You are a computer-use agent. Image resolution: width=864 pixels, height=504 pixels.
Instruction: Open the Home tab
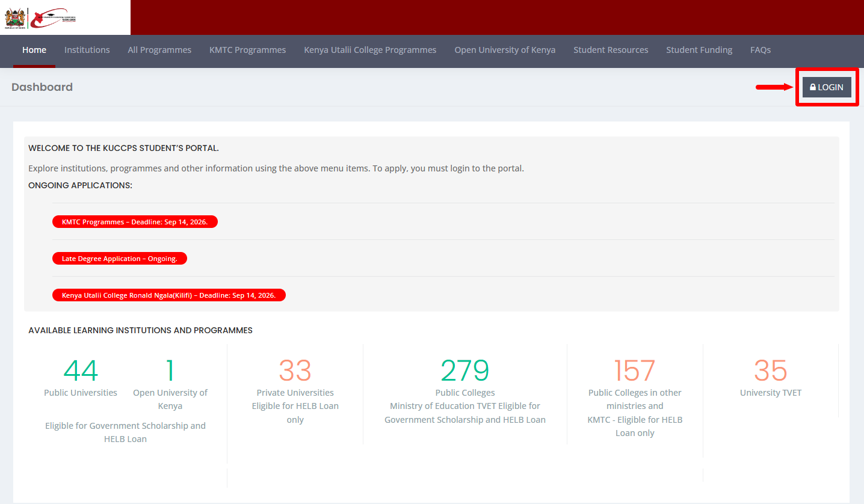(34, 50)
